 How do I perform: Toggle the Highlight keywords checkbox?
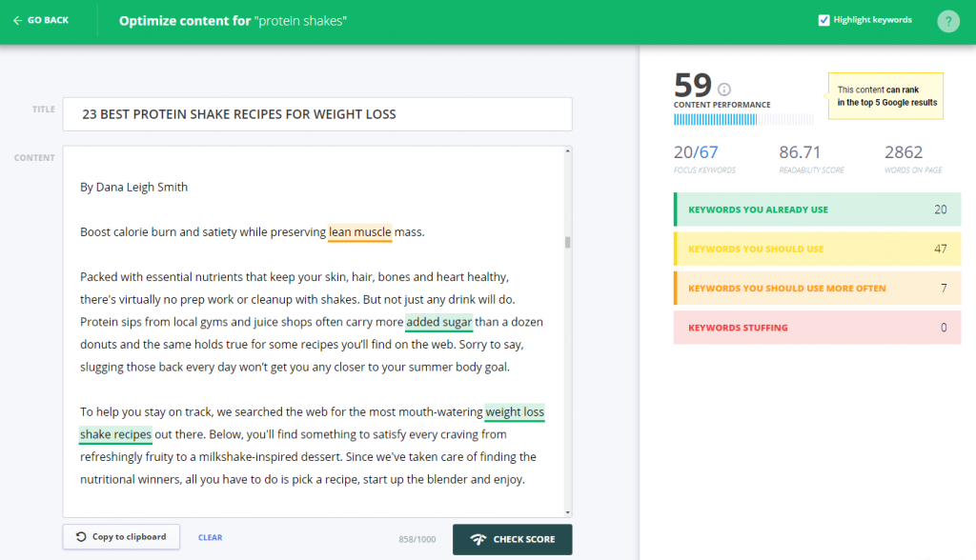(823, 20)
